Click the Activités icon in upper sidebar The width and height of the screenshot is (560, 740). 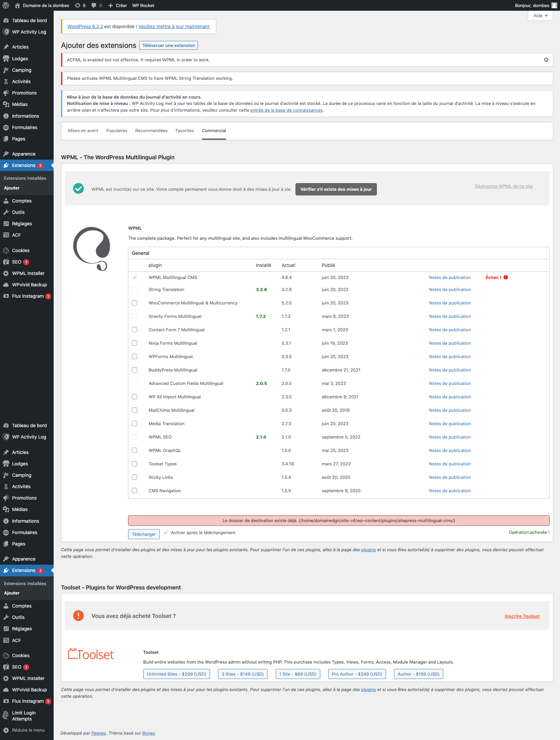[x=6, y=81]
